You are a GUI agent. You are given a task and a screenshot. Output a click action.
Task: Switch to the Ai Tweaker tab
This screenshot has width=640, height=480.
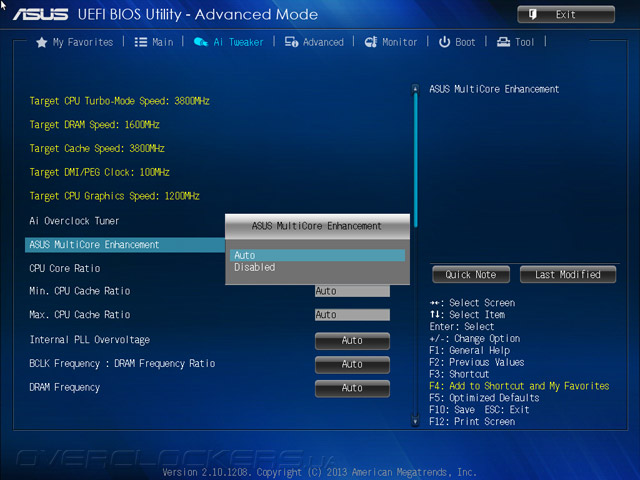(229, 42)
